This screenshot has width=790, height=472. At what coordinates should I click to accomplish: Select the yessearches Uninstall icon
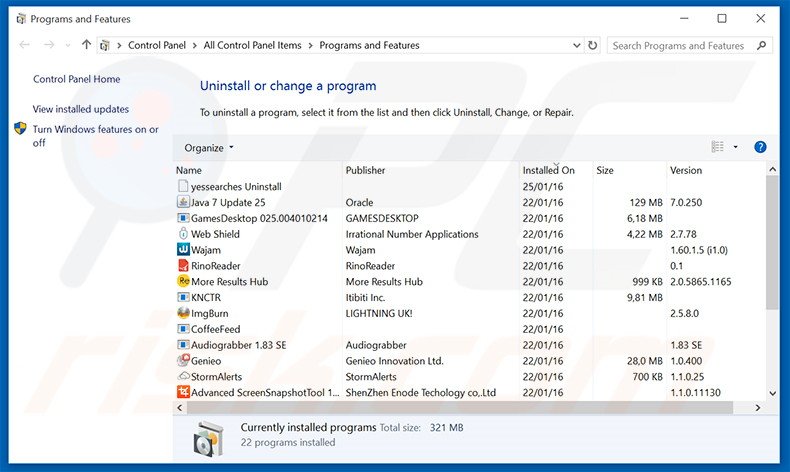pos(183,186)
